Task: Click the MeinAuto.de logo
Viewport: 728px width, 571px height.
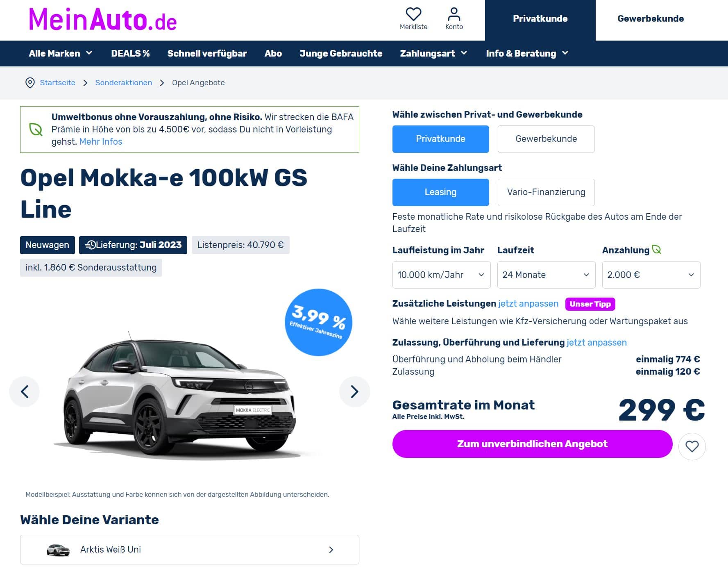Action: coord(102,20)
